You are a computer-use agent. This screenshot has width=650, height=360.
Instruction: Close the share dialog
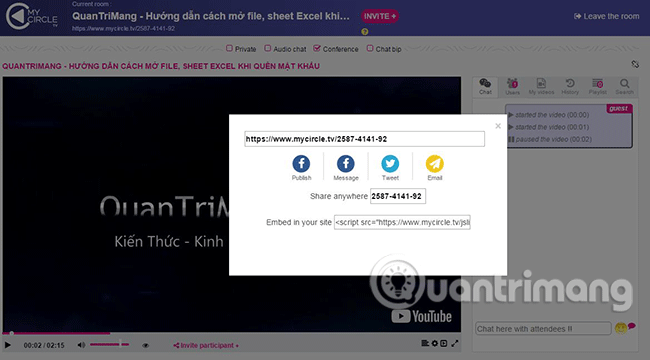pyautogui.click(x=498, y=126)
